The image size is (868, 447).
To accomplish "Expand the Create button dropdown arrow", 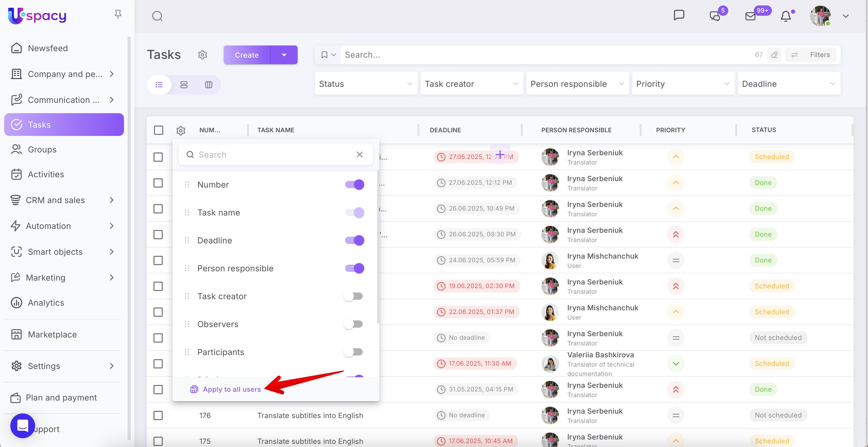I will coord(284,55).
